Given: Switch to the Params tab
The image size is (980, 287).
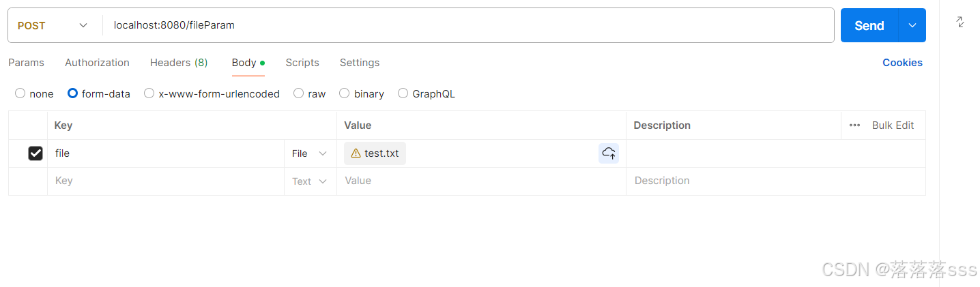Looking at the screenshot, I should click(x=26, y=63).
